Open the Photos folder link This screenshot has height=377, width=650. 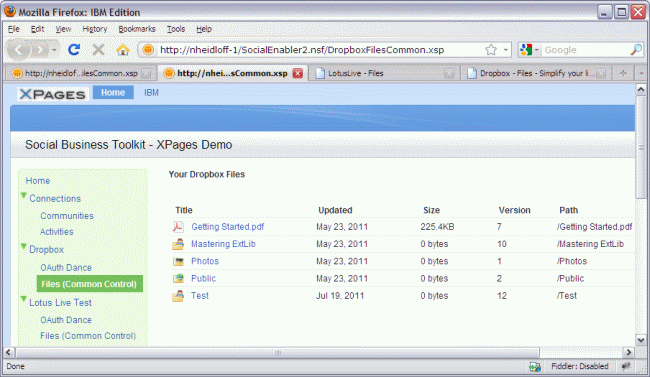pos(205,261)
